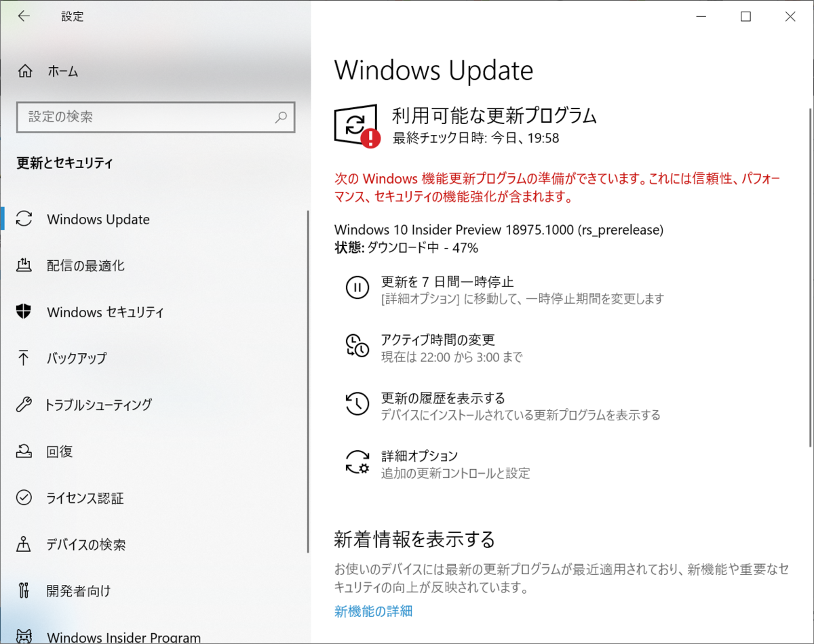Minimize the 設定 window
The height and width of the screenshot is (644, 814).
coord(701,16)
